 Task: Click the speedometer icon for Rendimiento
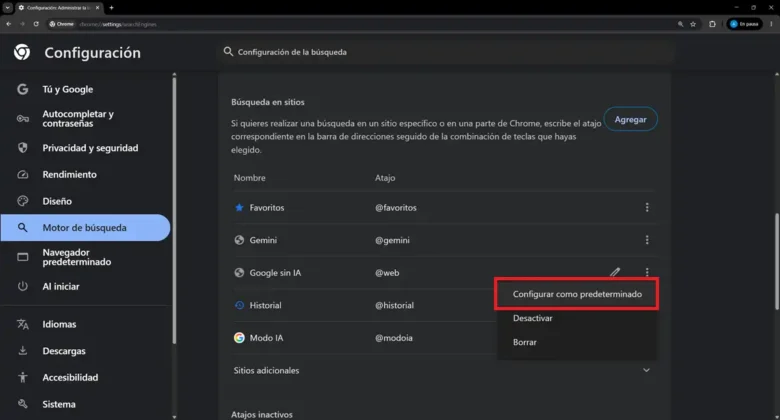tap(22, 175)
